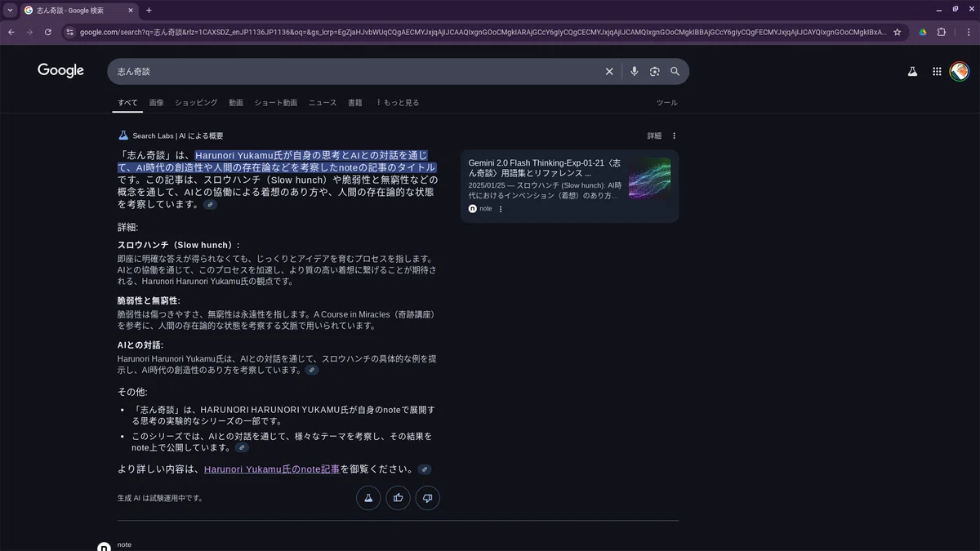Go back to the previous page

click(11, 32)
